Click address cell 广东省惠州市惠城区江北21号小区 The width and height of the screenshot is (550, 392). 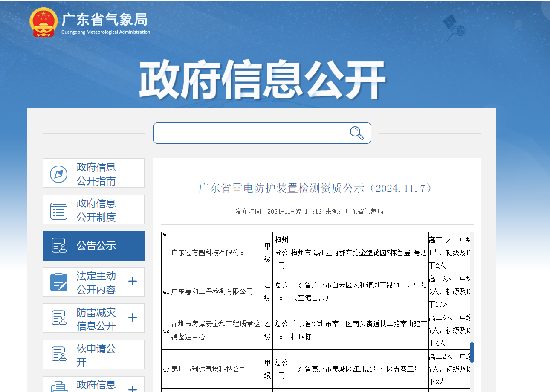359,369
